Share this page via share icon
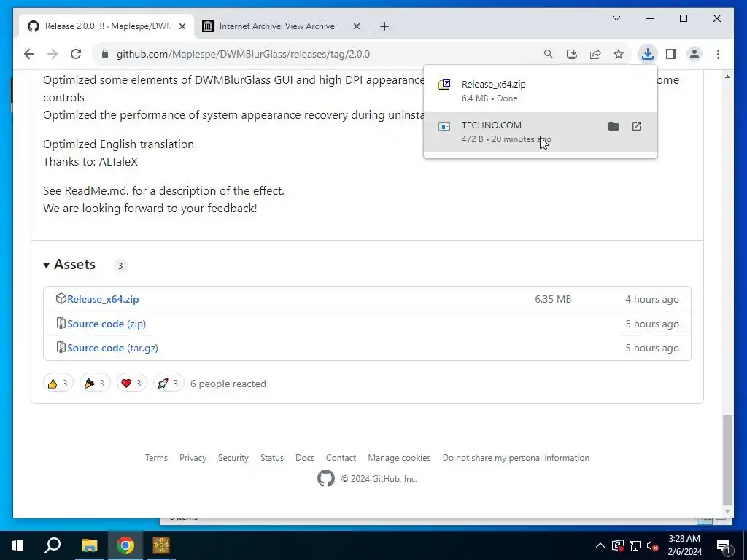The width and height of the screenshot is (747, 560). point(595,54)
